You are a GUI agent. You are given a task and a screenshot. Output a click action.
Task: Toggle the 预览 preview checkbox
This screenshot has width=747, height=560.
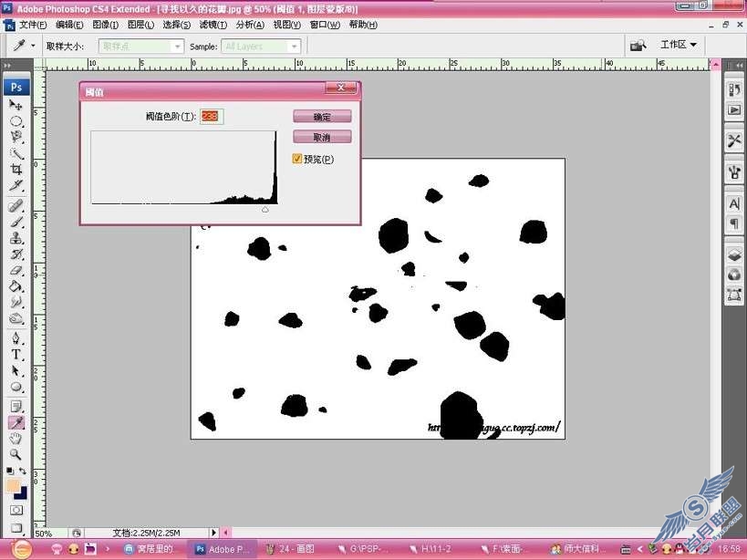pos(297,159)
